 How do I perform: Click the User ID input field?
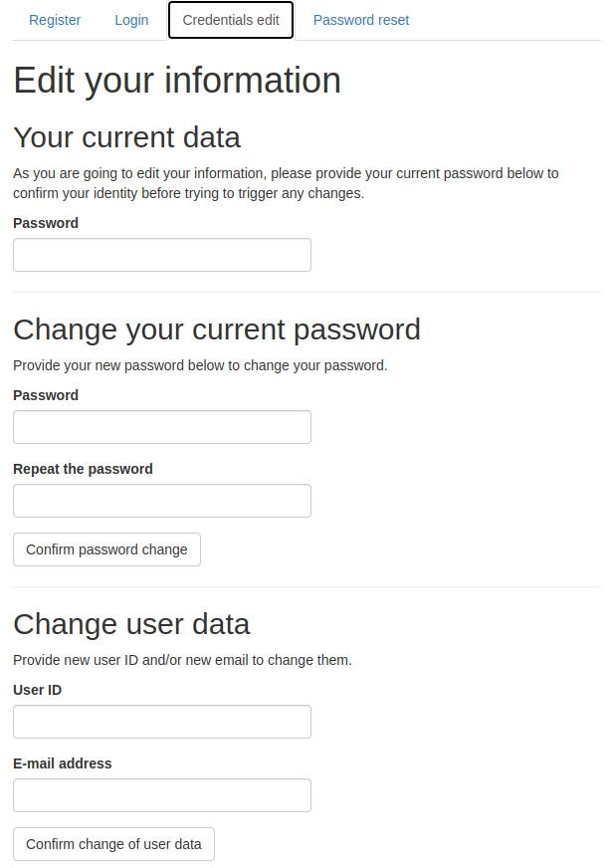click(x=162, y=722)
